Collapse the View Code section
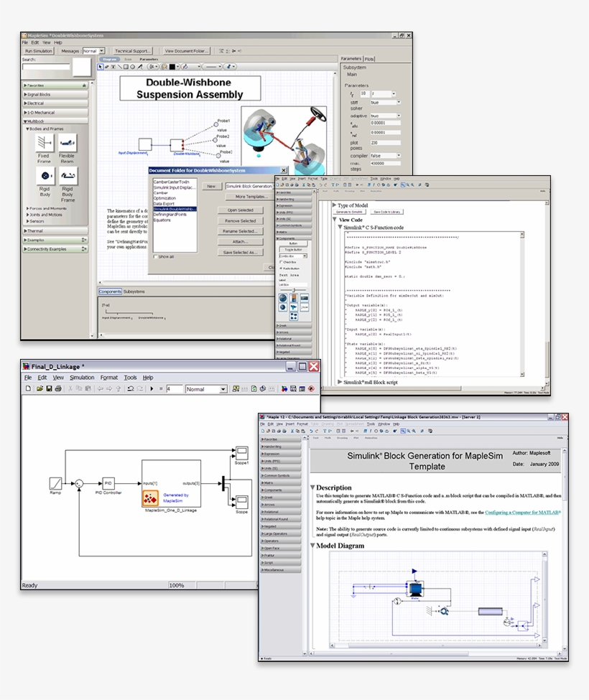Screen dimensions: 589x700 pyautogui.click(x=335, y=220)
